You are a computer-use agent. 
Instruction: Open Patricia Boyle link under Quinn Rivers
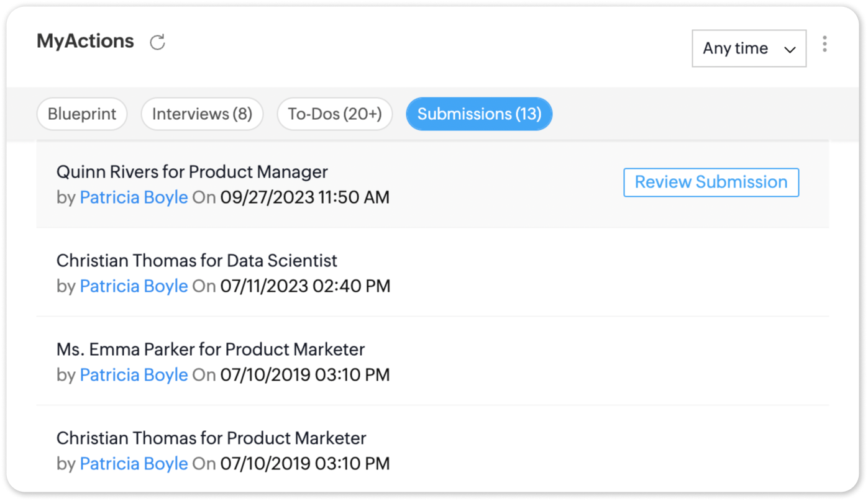134,197
